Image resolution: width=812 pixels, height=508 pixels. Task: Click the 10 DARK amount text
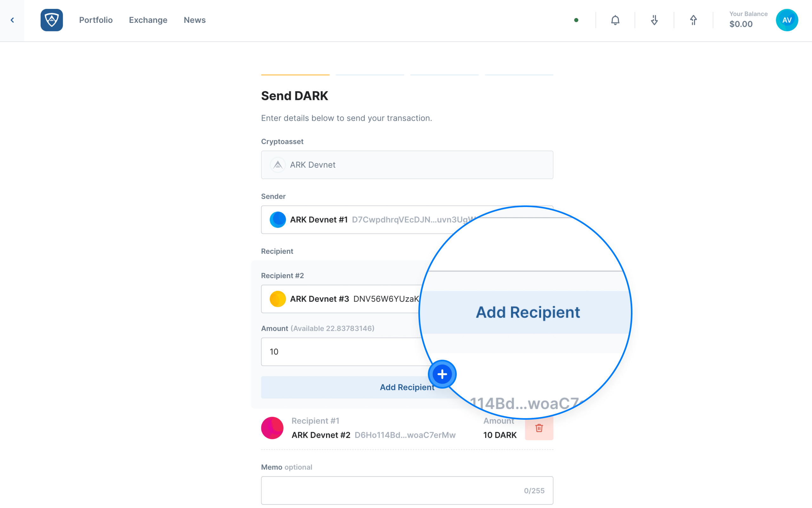point(500,435)
